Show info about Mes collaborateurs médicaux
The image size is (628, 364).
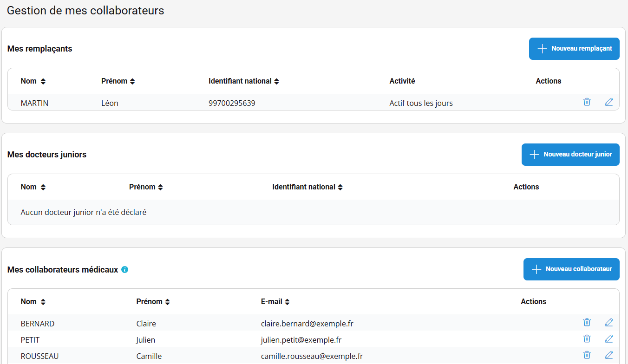124,269
